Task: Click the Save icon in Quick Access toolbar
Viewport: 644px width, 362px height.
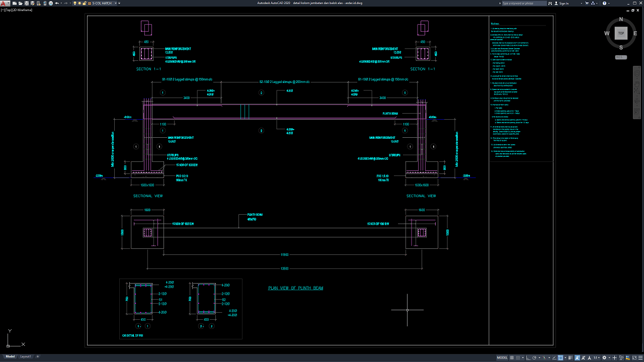Action: click(26, 3)
